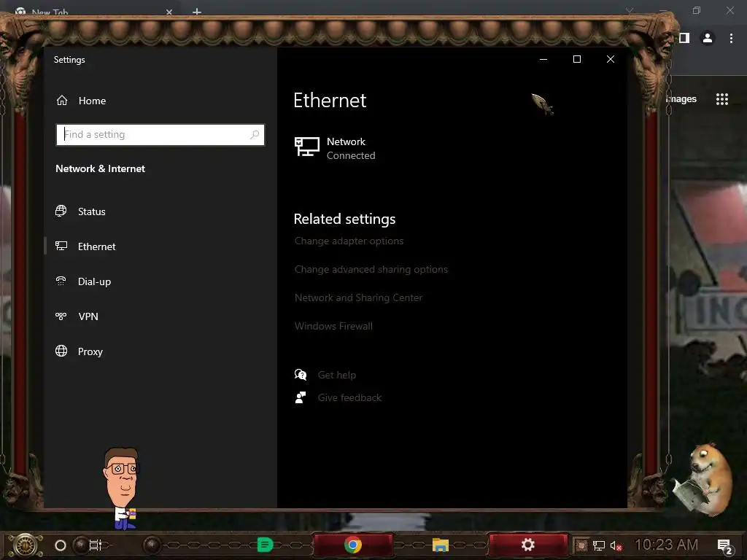Open the Google apps grid in Chrome

[x=722, y=99]
